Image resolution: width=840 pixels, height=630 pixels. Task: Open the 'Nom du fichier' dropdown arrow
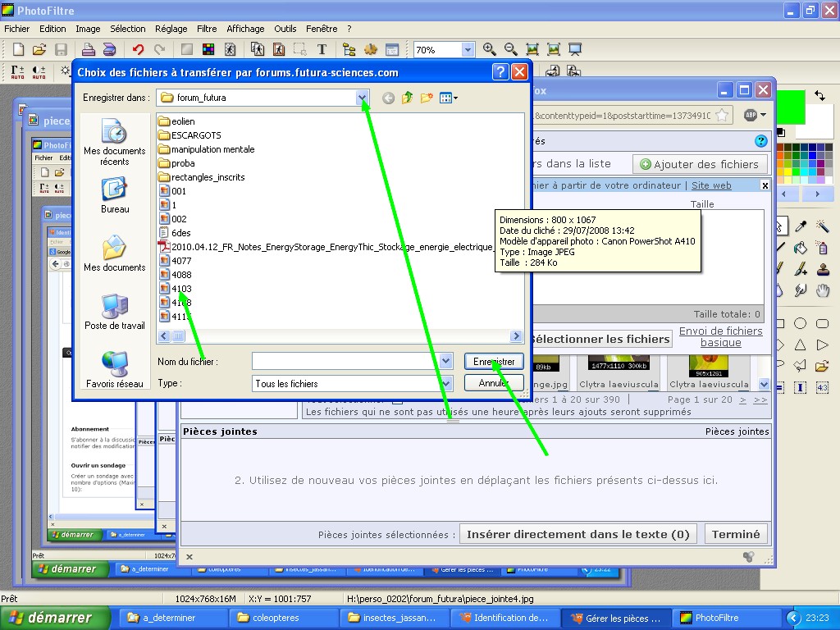coord(445,361)
